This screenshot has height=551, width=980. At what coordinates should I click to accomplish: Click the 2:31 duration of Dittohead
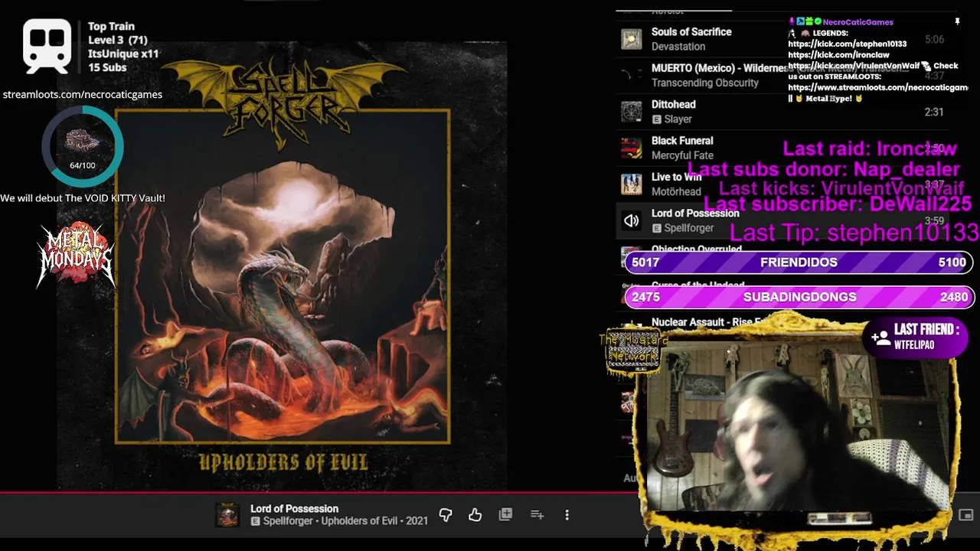pyautogui.click(x=934, y=112)
